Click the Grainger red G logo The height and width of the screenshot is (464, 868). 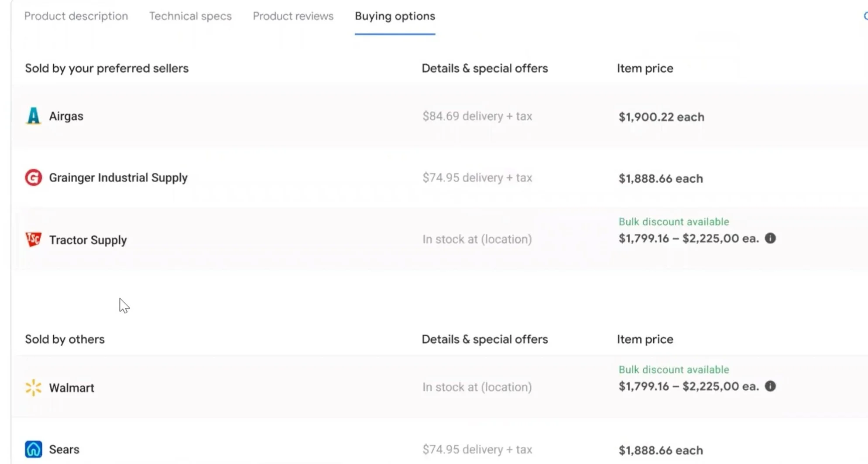point(33,177)
